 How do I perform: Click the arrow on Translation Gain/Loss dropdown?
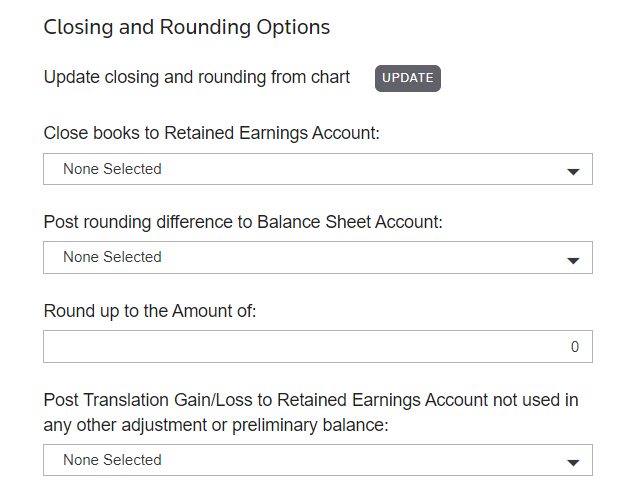tap(573, 462)
